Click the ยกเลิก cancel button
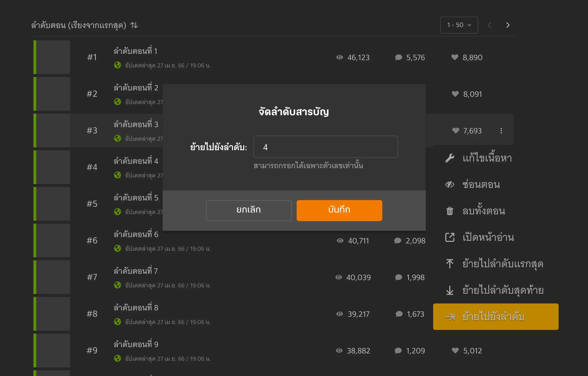Viewport: 588px width, 376px height. pos(249,210)
